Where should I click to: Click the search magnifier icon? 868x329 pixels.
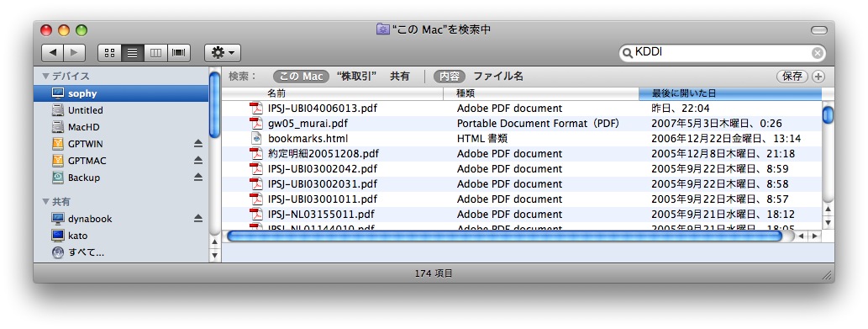(627, 53)
